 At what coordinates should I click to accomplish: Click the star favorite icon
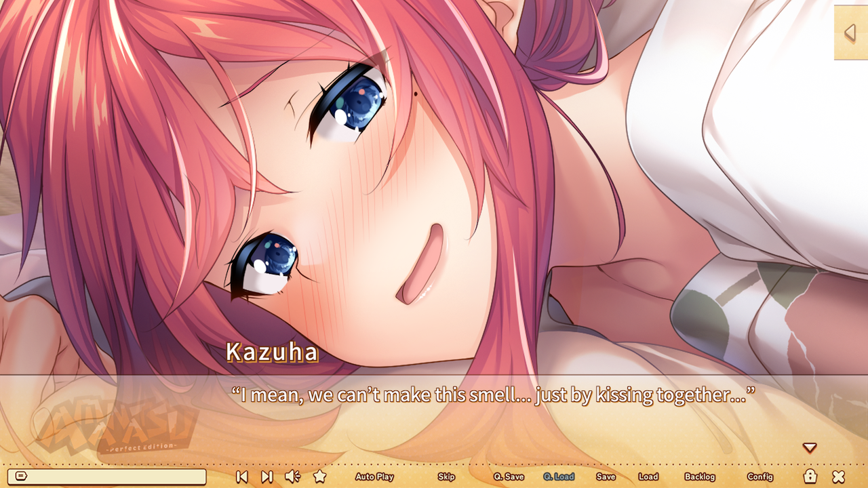coord(319,476)
